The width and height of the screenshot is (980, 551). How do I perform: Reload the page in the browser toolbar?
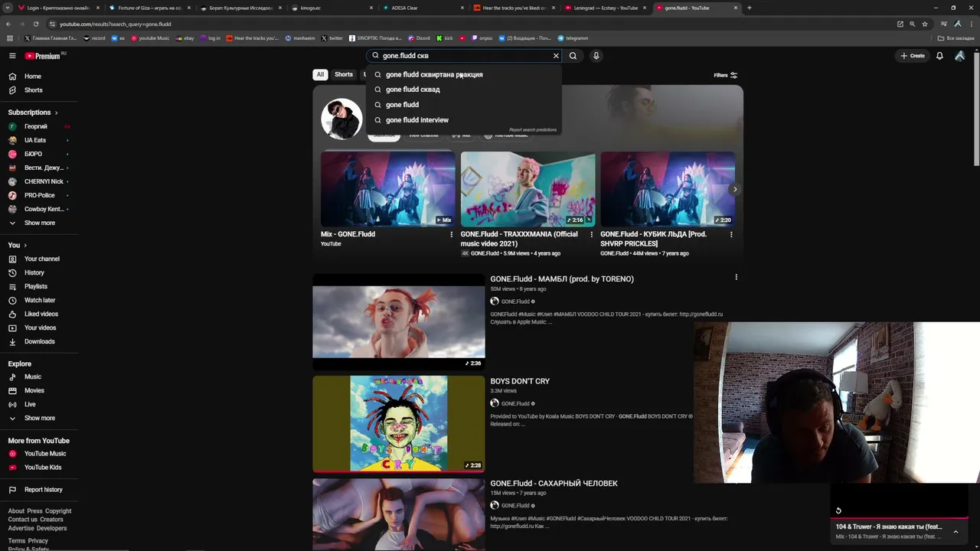pos(35,24)
